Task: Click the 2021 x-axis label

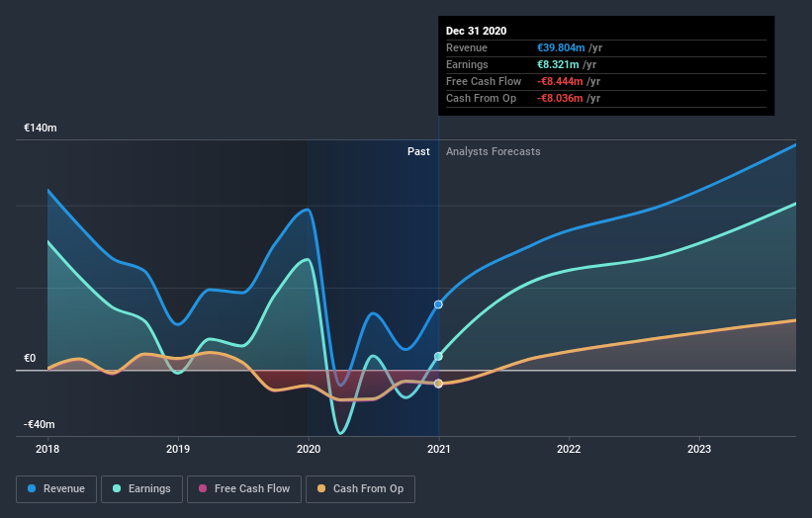Action: [438, 449]
